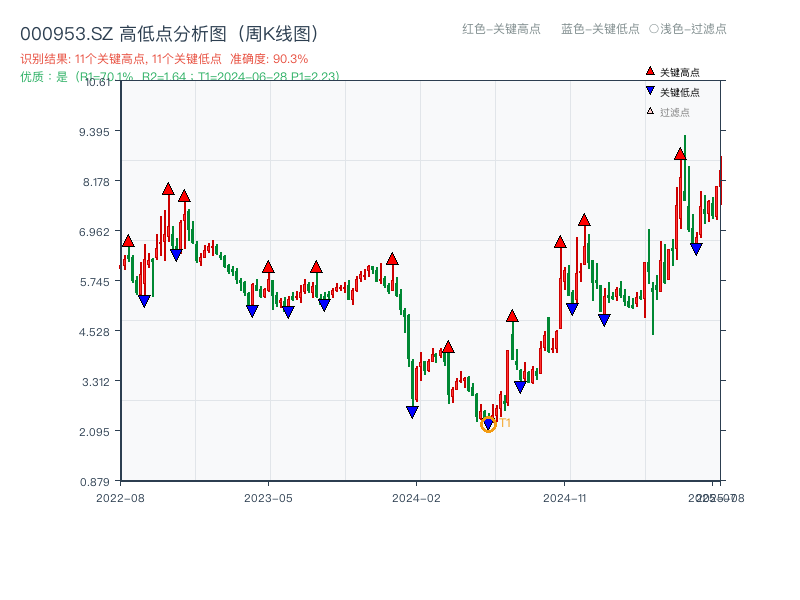Image resolution: width=800 pixels, height=600 pixels.
Task: Click the 3.312 y-axis label
Action: pos(96,382)
